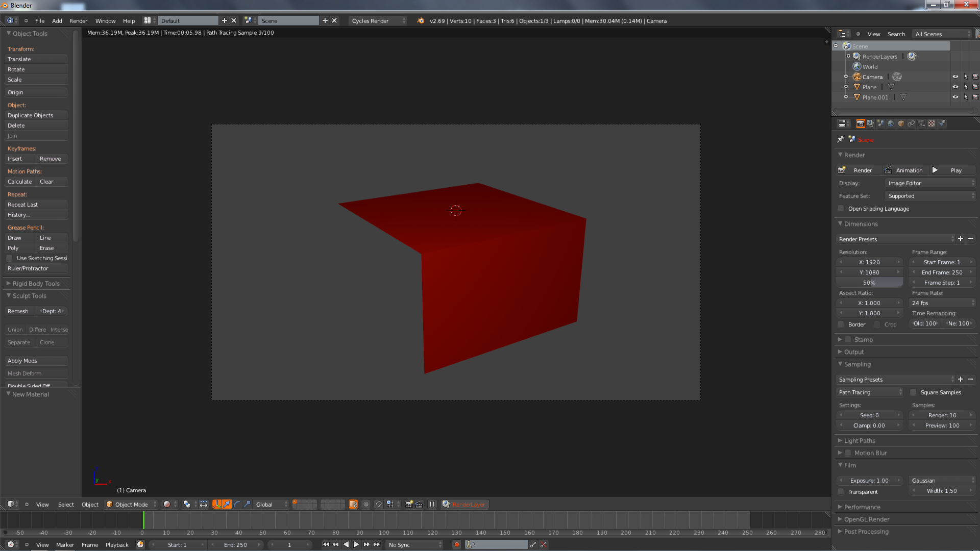The height and width of the screenshot is (551, 980).
Task: Hide Plane.001 with its eye icon
Action: [955, 97]
